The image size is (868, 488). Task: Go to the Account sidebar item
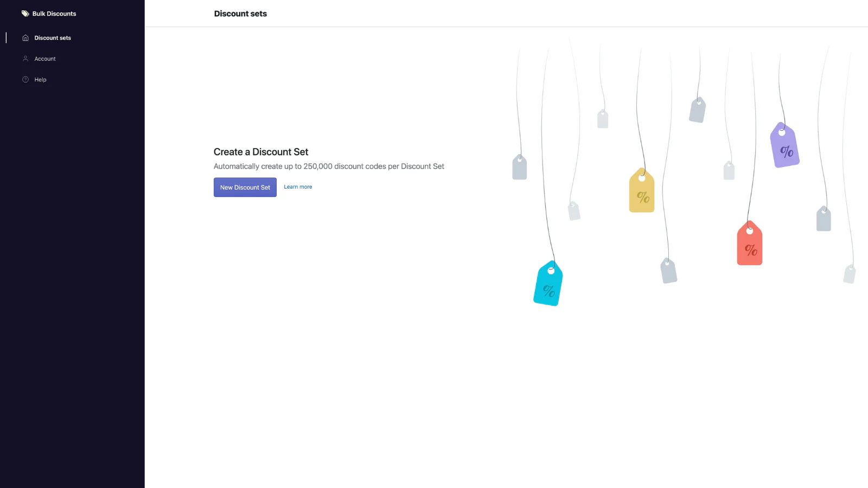point(45,59)
